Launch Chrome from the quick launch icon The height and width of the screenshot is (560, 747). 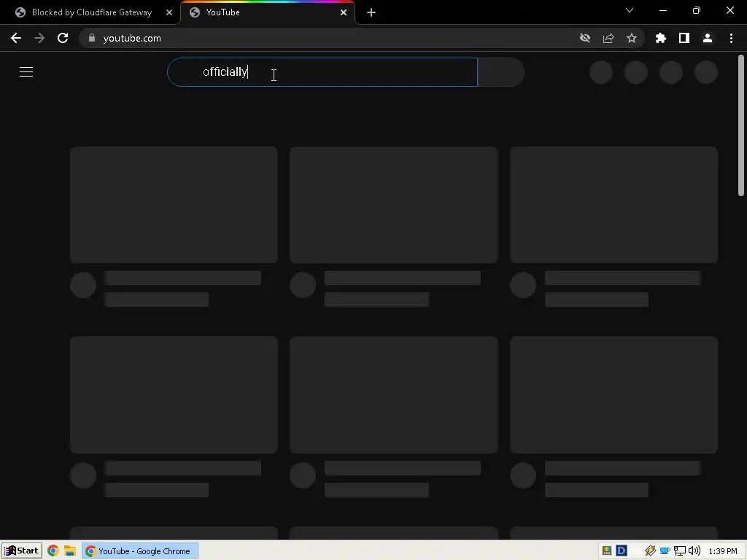pyautogui.click(x=53, y=551)
